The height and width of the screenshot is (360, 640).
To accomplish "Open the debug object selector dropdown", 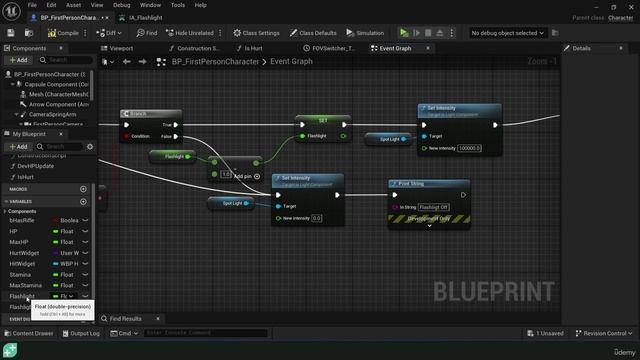I will pyautogui.click(x=507, y=33).
